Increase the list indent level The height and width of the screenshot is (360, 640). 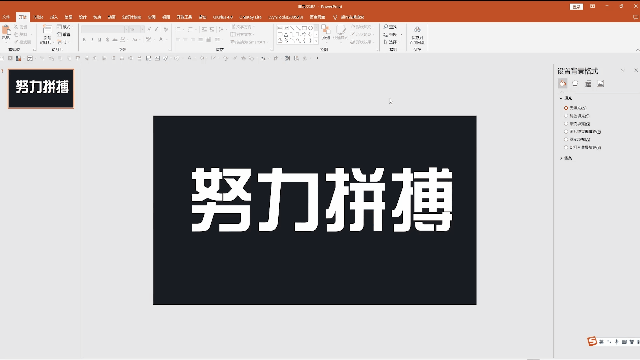pyautogui.click(x=212, y=29)
